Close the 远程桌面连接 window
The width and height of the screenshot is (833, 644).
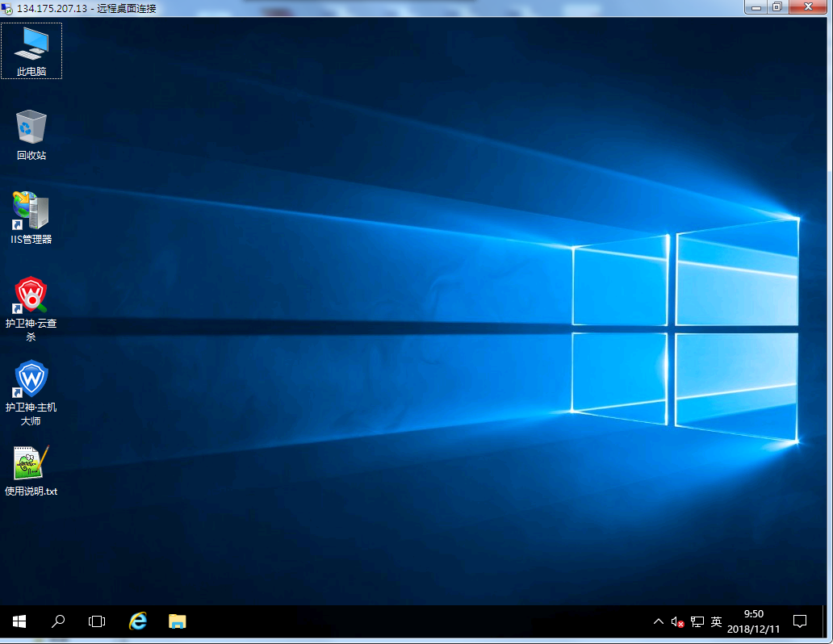tap(808, 7)
